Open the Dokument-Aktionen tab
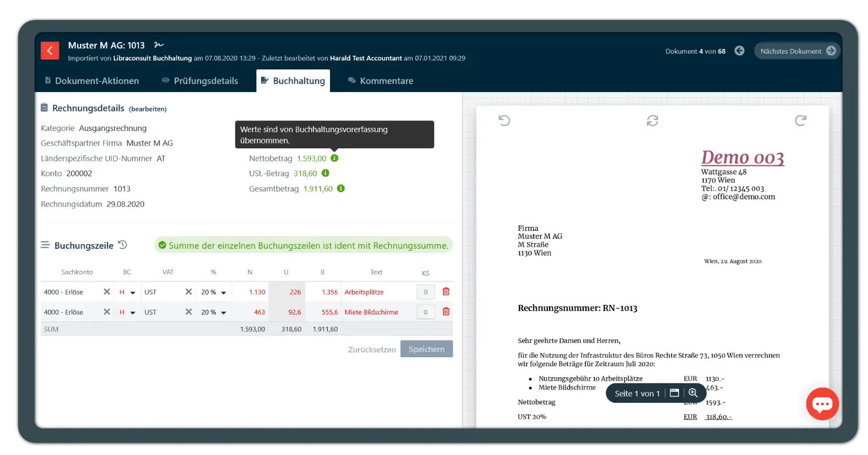The image size is (868, 455). click(92, 81)
